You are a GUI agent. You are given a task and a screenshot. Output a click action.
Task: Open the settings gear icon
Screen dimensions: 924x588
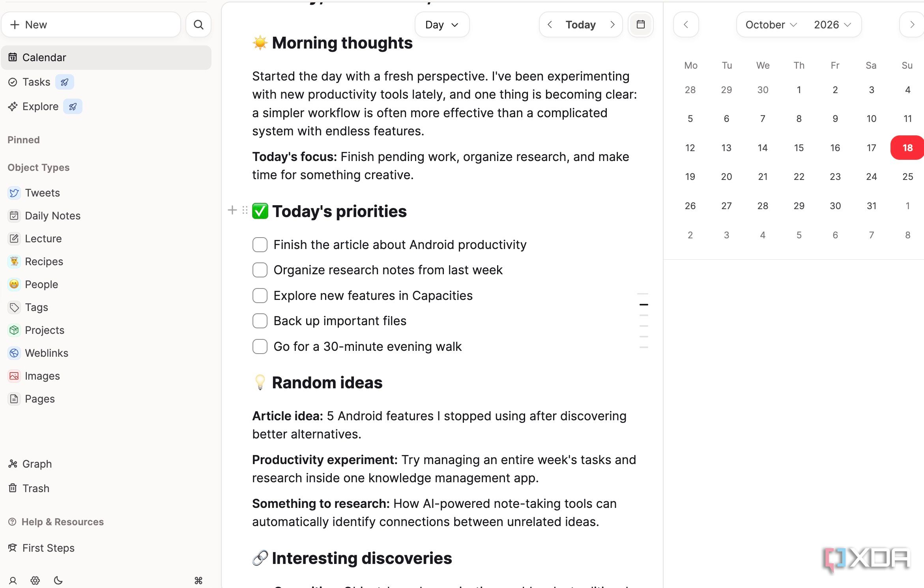click(x=35, y=581)
